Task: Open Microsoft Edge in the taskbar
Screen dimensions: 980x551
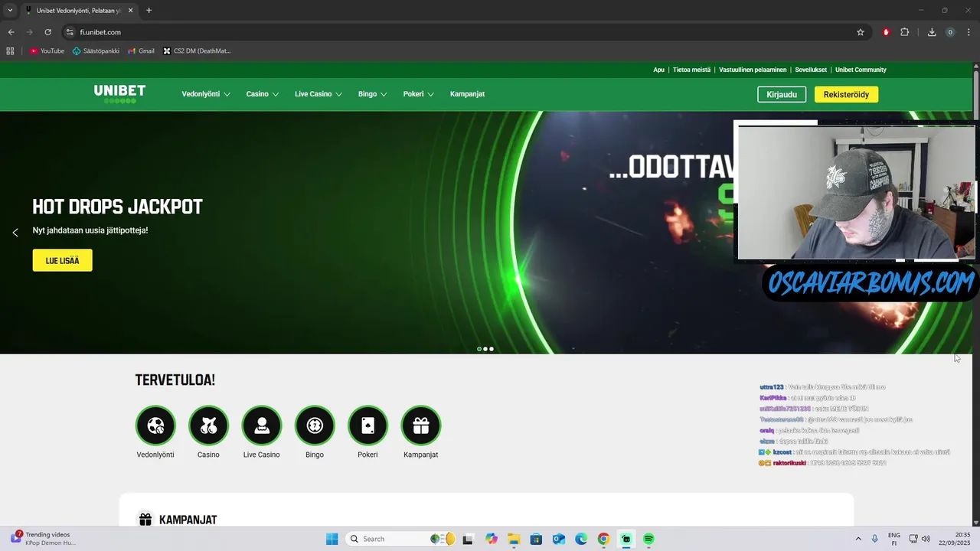Action: (x=581, y=539)
